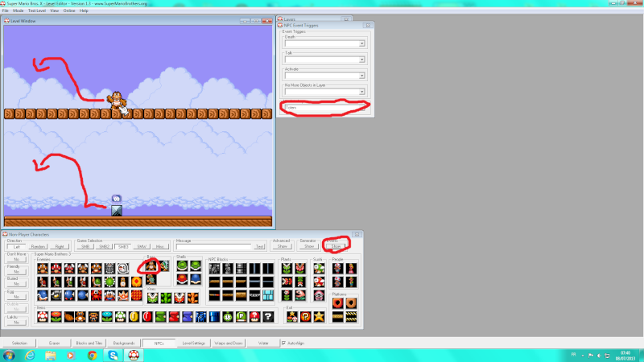Toggle the Friendly option
Screen dimensions: 644x362
(17, 272)
